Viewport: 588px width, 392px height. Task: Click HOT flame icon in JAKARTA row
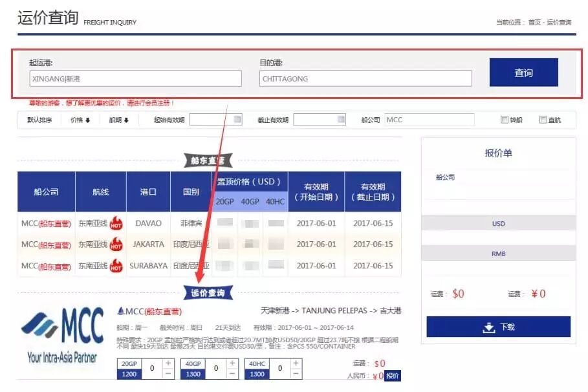point(116,244)
